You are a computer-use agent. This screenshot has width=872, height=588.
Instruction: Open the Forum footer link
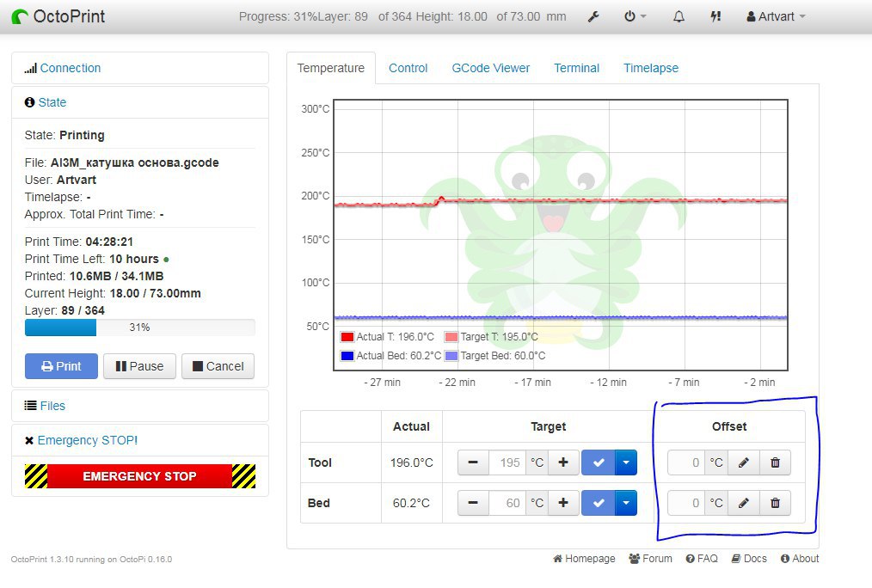click(650, 559)
